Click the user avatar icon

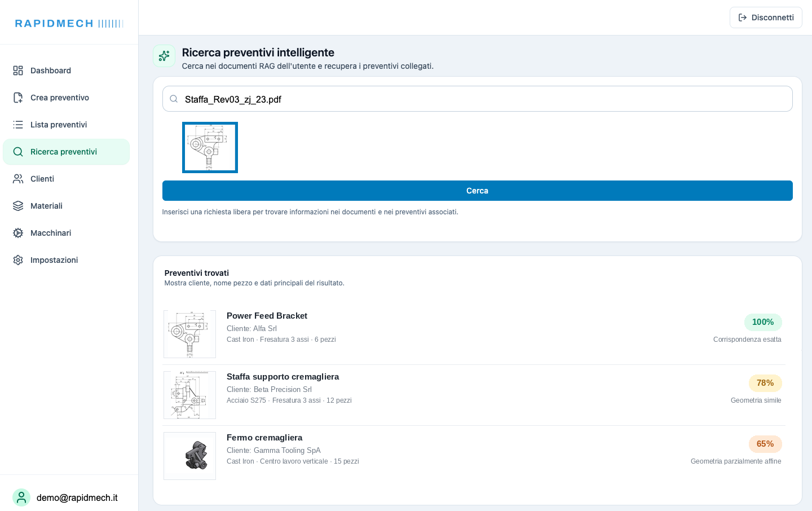tap(21, 497)
